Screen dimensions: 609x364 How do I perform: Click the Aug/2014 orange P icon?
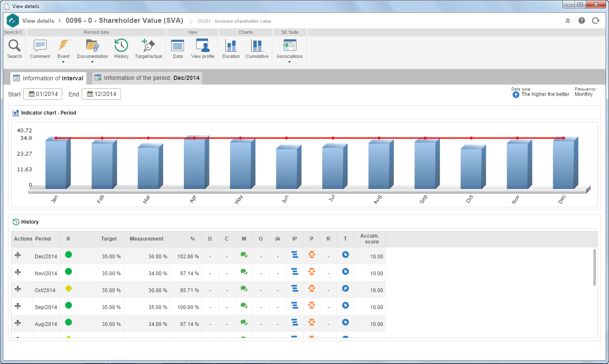pyautogui.click(x=312, y=322)
